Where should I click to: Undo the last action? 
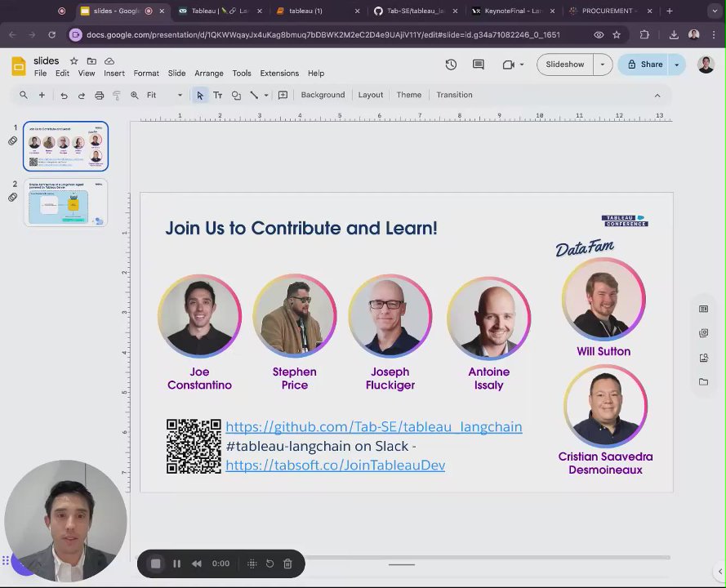(64, 96)
